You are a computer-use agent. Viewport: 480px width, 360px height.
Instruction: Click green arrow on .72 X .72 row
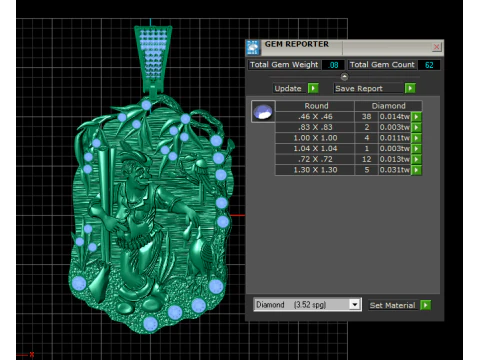point(416,159)
